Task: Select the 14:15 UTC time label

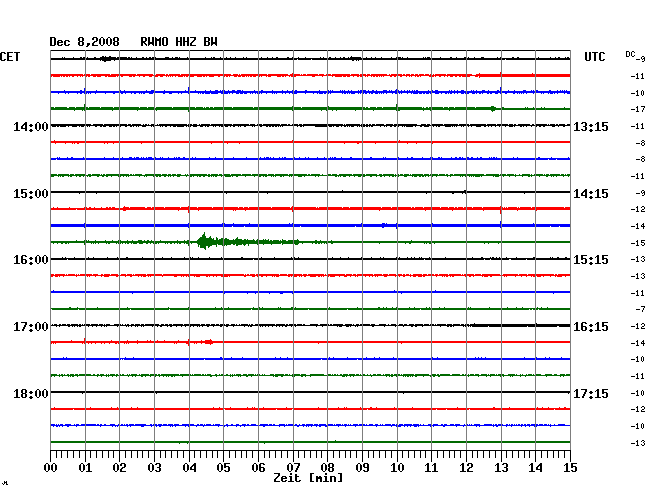Action: [x=591, y=194]
